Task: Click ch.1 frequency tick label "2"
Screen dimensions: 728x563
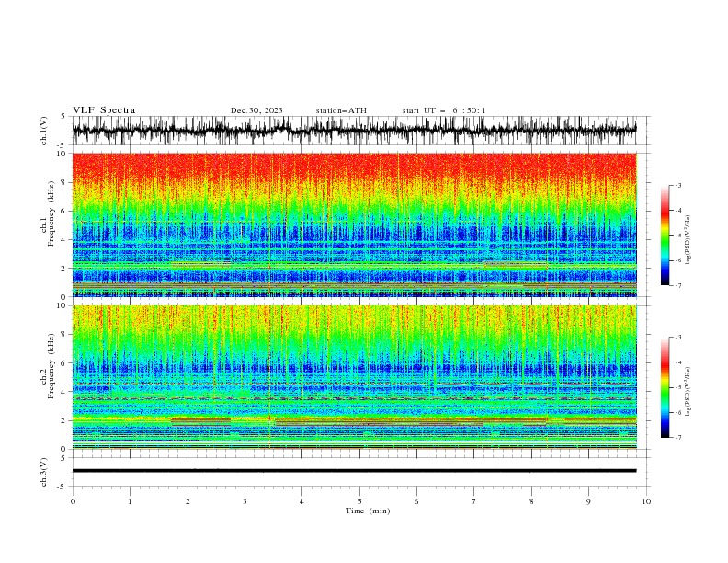Action: pyautogui.click(x=65, y=269)
